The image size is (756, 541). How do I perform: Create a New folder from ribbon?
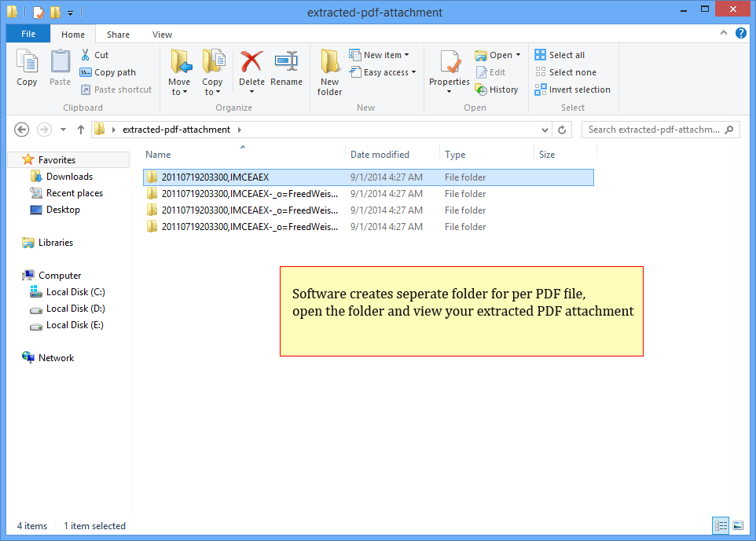329,72
